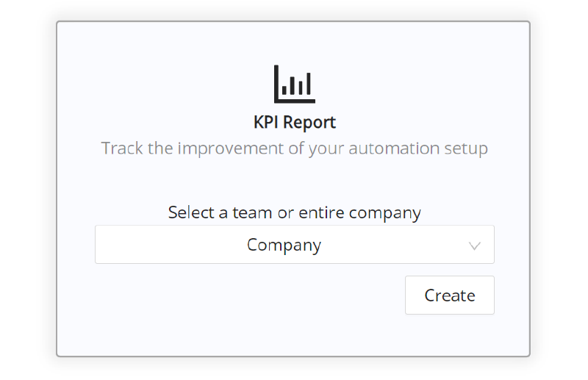Click the 'Track the improvement' subtitle text
Image resolution: width=588 pixels, height=380 pixels.
tap(295, 148)
